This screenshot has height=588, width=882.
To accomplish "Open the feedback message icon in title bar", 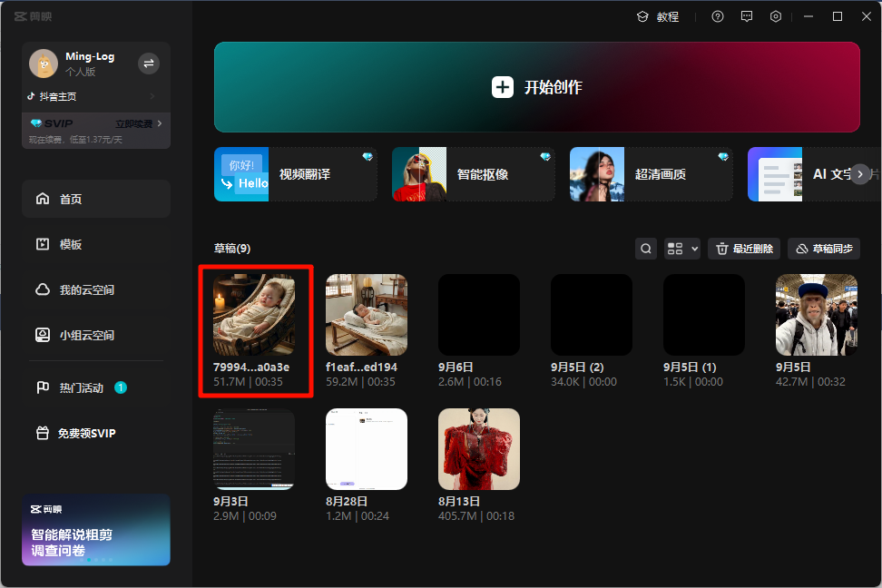I will 747,16.
